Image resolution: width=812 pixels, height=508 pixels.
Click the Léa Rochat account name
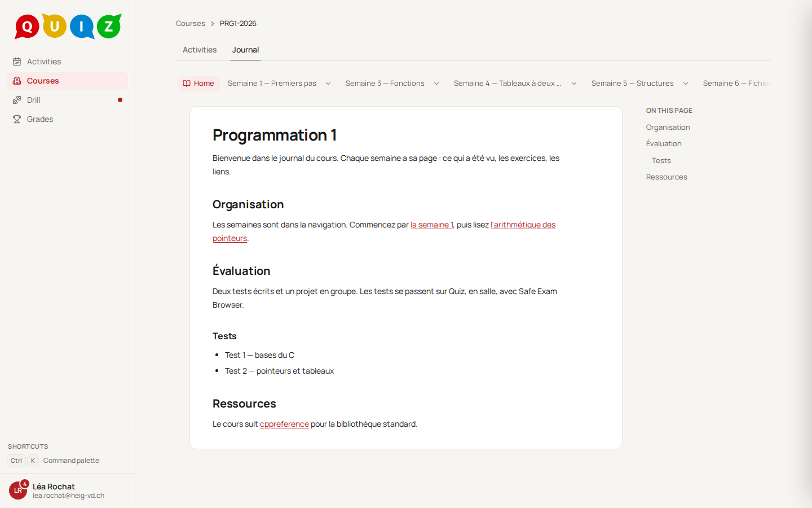pos(54,487)
